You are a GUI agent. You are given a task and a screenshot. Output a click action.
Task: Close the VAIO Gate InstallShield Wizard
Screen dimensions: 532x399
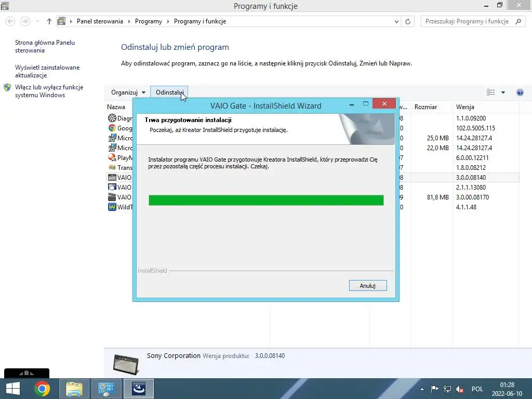pos(384,103)
